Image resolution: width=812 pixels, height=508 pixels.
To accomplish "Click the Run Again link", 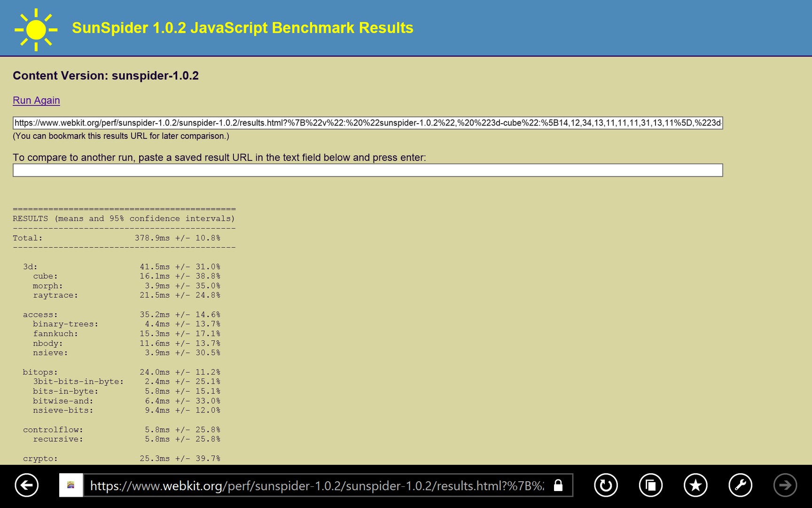I will point(36,100).
